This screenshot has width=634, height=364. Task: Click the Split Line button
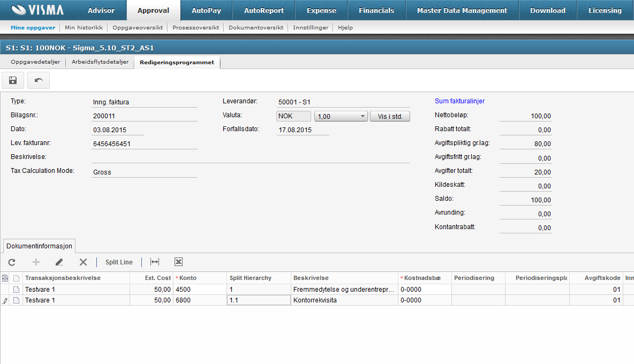pyautogui.click(x=119, y=262)
